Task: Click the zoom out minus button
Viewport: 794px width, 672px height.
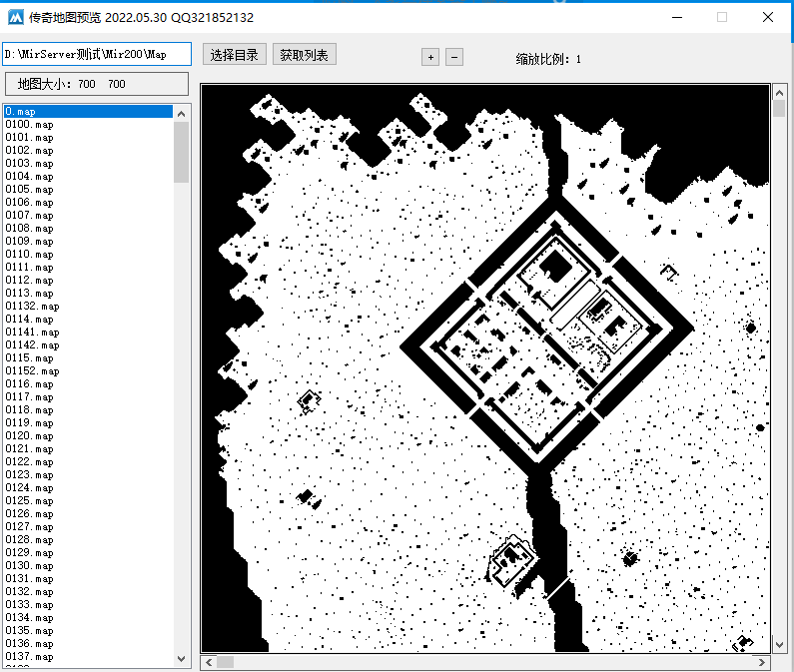Action: (x=454, y=57)
